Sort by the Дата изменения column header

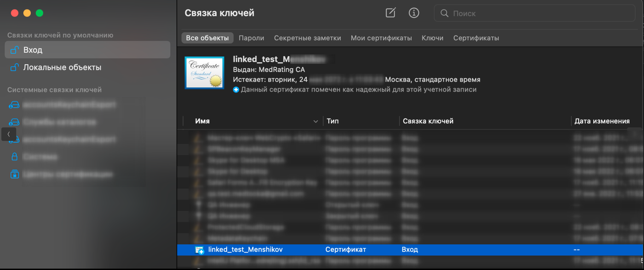pos(602,121)
